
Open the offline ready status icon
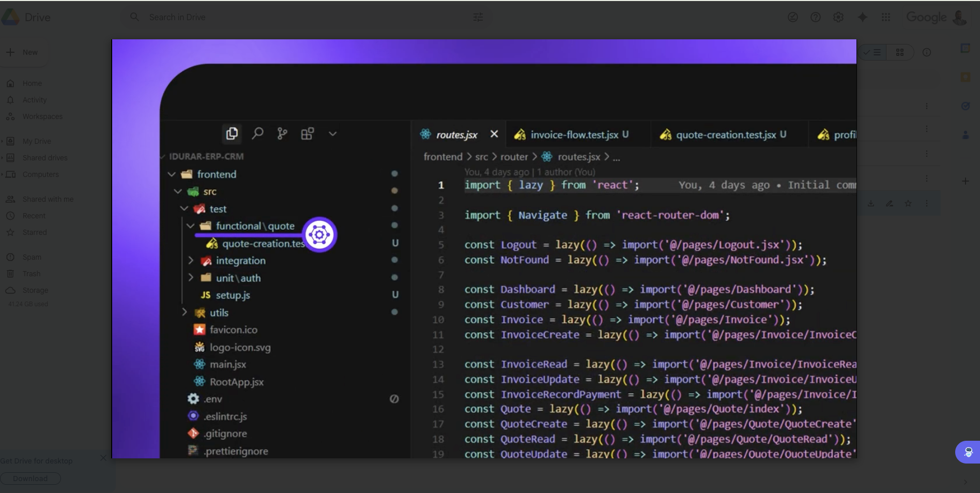(x=792, y=17)
